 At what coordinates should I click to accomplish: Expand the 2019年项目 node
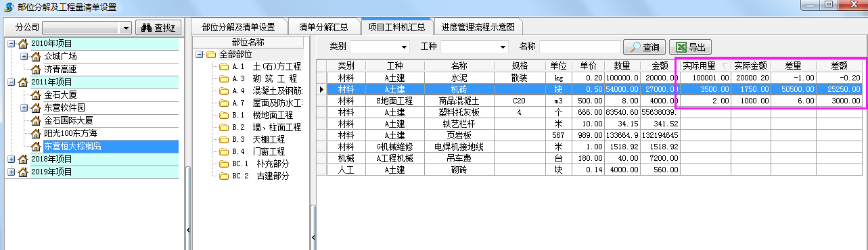pyautogui.click(x=11, y=172)
